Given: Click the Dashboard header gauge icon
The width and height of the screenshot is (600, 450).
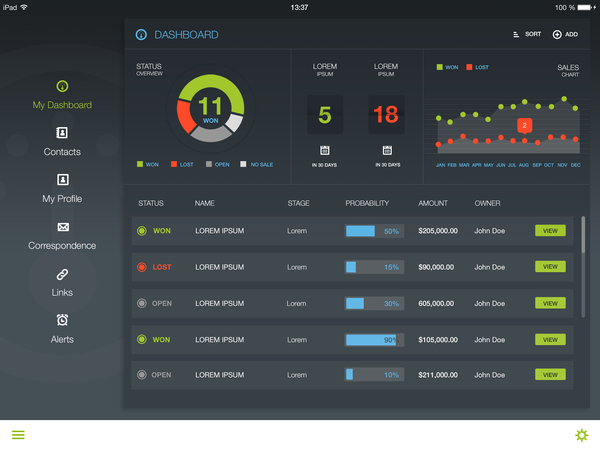Looking at the screenshot, I should pyautogui.click(x=141, y=35).
